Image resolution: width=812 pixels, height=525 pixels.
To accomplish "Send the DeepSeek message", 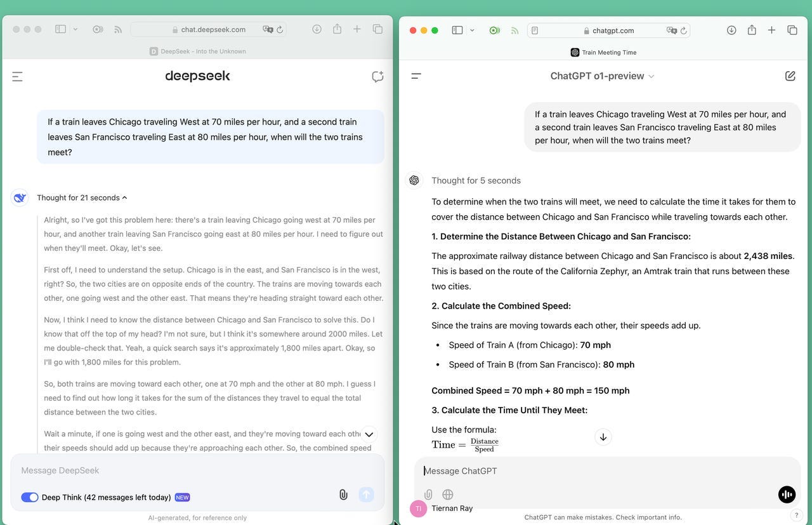I will [366, 495].
